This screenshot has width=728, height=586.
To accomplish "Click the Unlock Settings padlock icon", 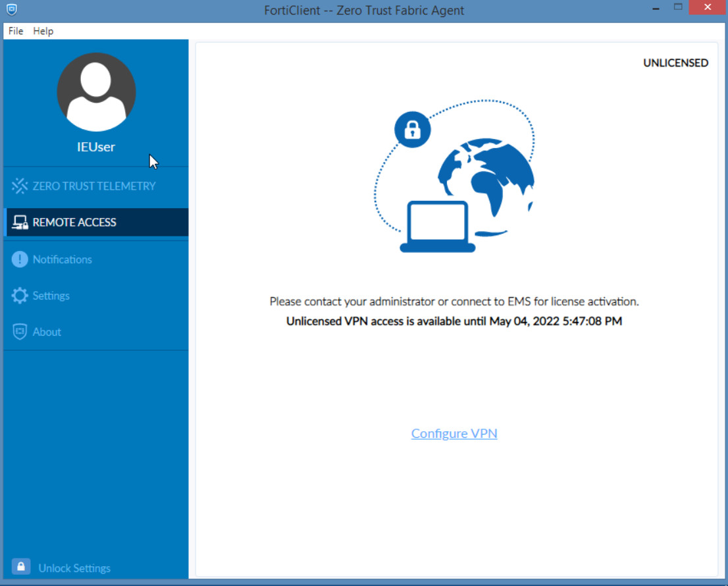I will coord(21,567).
